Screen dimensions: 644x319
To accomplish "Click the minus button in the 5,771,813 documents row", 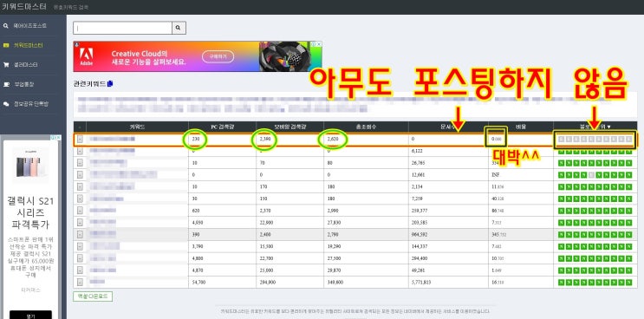I will point(80,283).
